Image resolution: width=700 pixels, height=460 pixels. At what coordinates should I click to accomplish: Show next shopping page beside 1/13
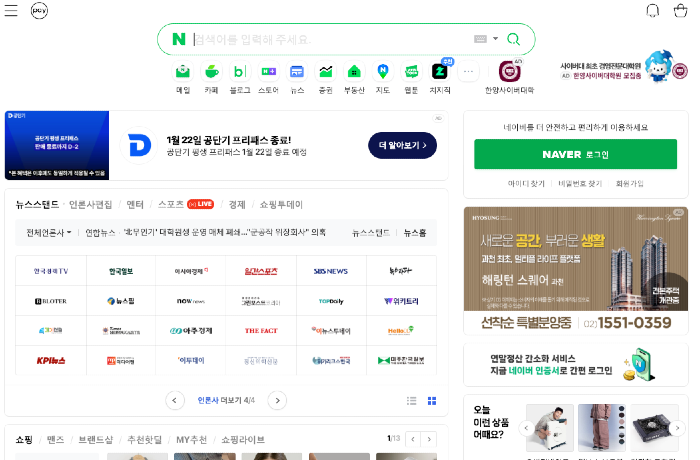point(429,439)
